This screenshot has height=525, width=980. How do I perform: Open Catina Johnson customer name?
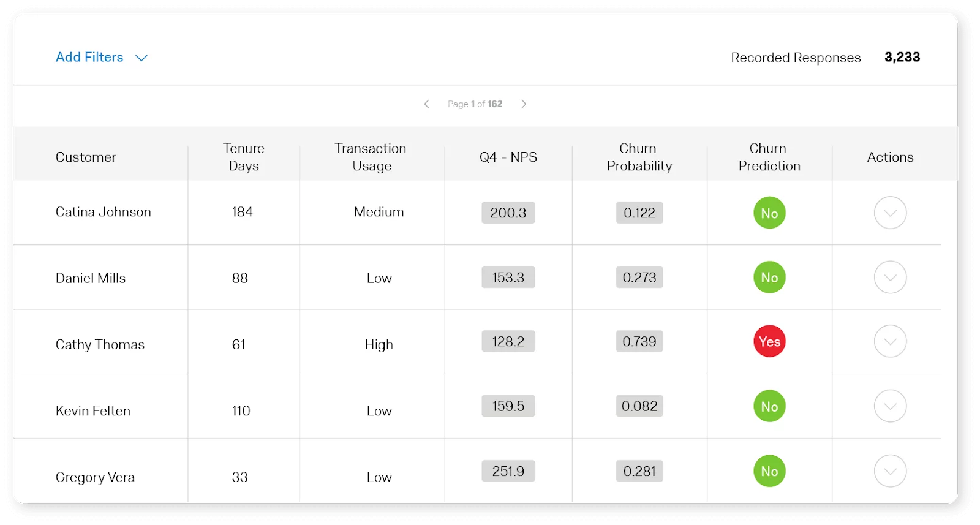coord(103,212)
